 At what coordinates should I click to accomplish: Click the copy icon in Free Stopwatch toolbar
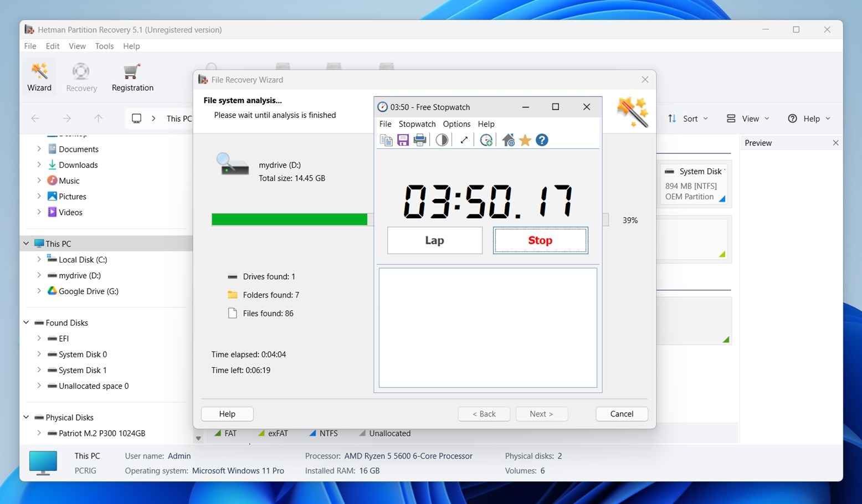point(386,140)
